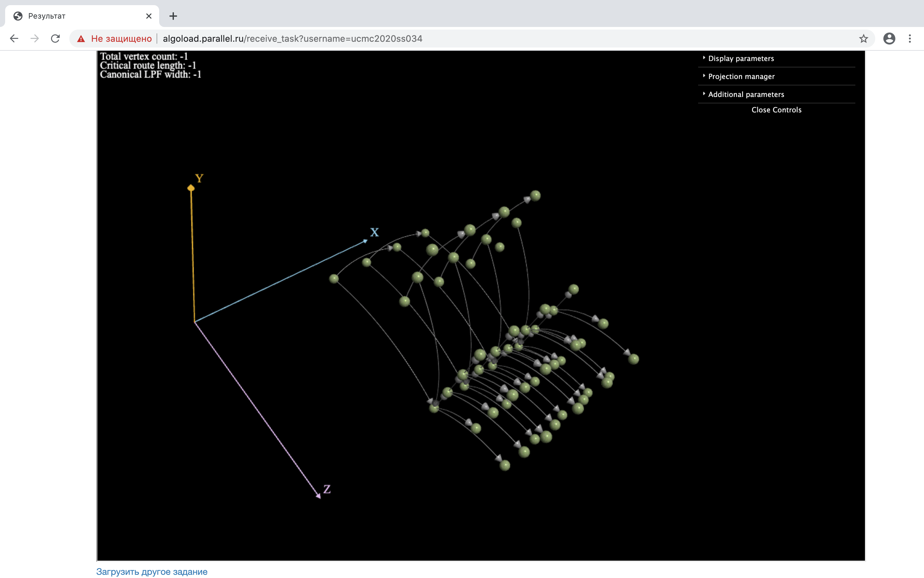Screen dimensions: 924x578
Task: Close the Результат tab
Action: 149,16
